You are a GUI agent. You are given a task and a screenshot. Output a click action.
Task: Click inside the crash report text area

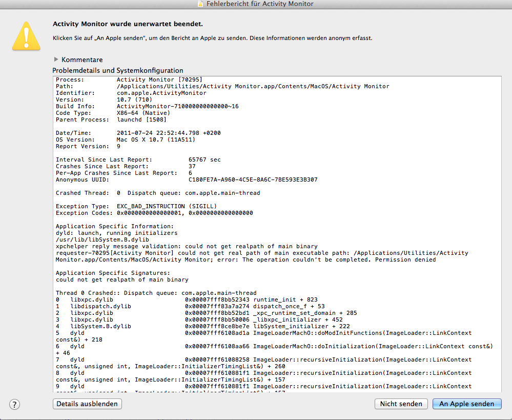tap(277, 234)
